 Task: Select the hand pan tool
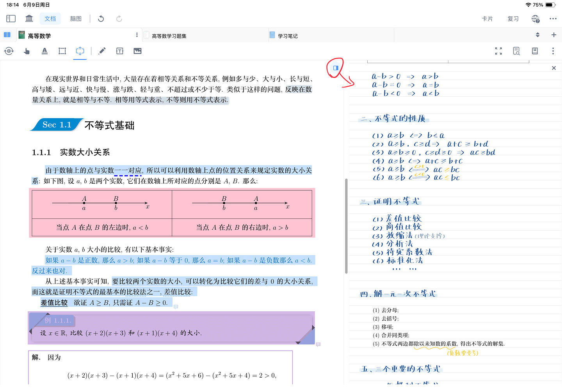click(27, 51)
